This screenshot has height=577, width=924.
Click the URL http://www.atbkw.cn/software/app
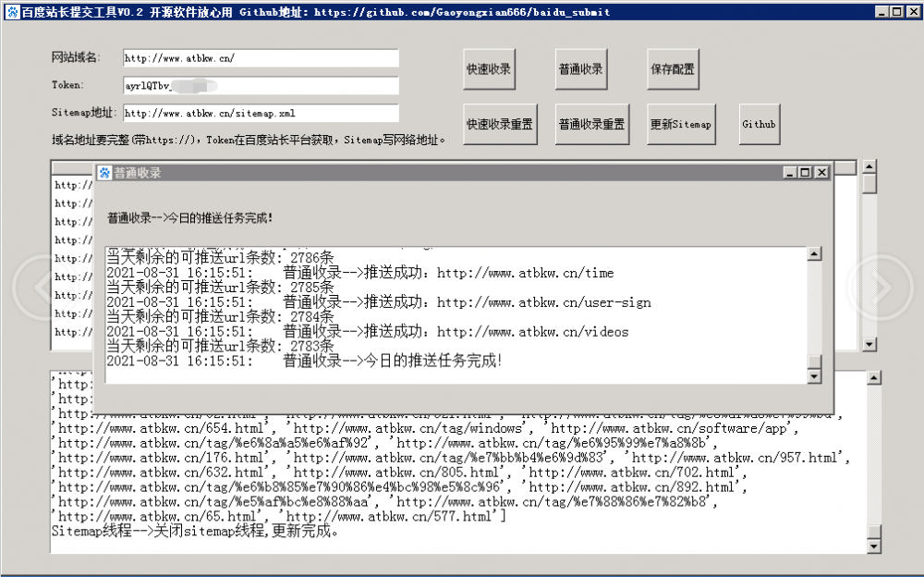(669, 428)
